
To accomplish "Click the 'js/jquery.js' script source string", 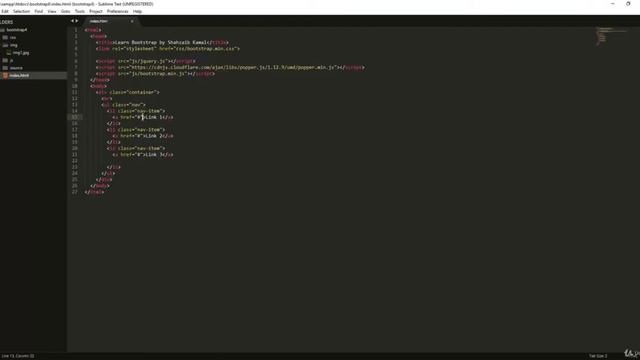I will (148, 61).
